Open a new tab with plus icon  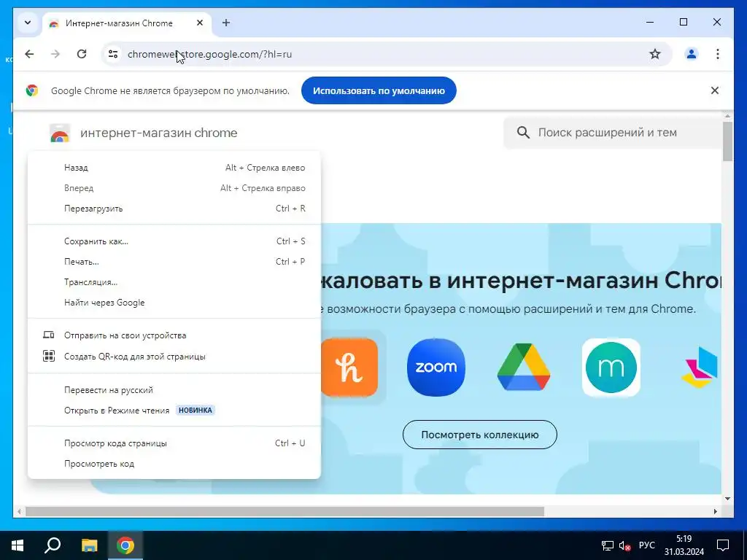(x=226, y=23)
